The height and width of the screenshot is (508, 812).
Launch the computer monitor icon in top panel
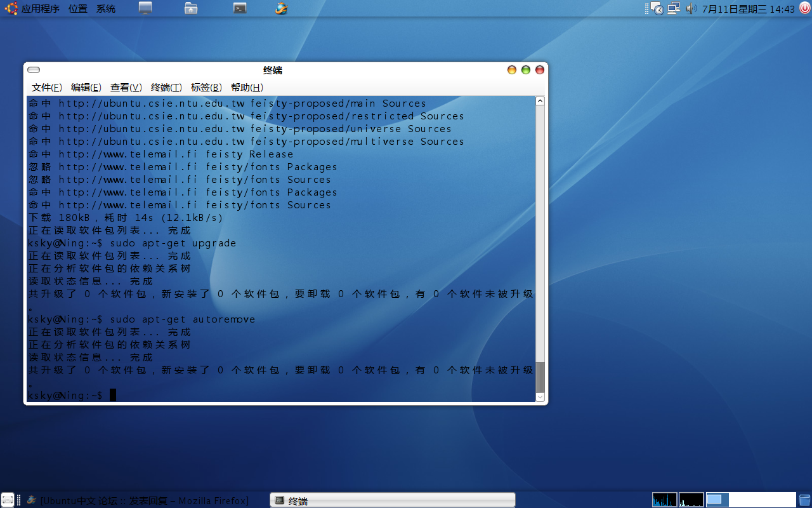coord(145,8)
